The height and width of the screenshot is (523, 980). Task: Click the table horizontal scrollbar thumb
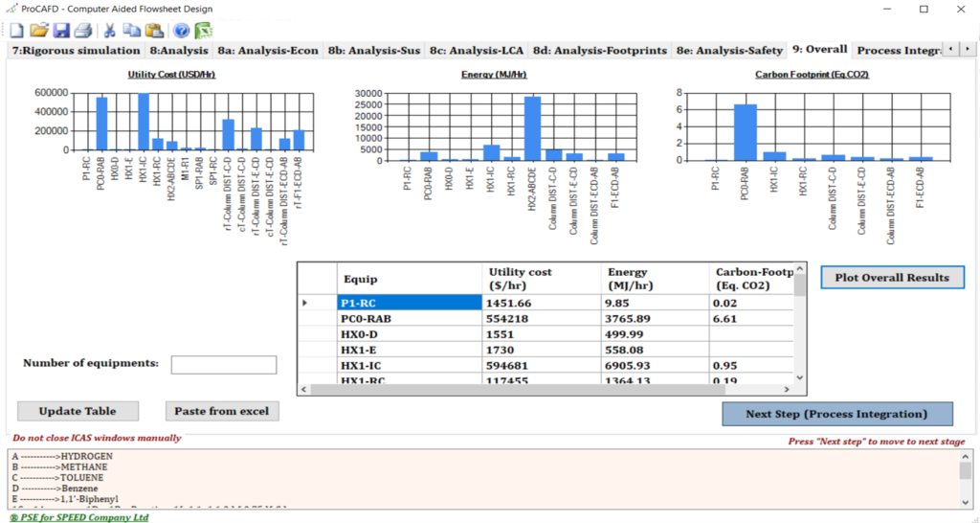pos(518,389)
